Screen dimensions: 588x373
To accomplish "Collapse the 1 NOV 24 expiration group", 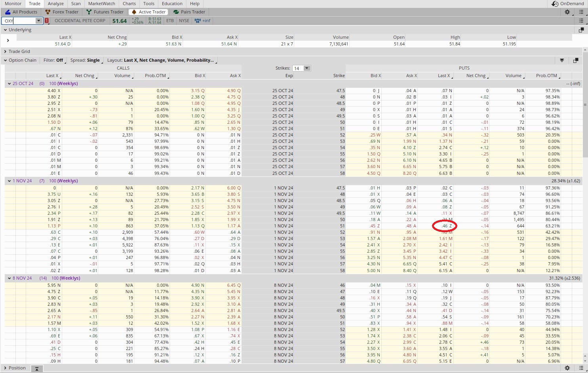I will (x=9, y=181).
